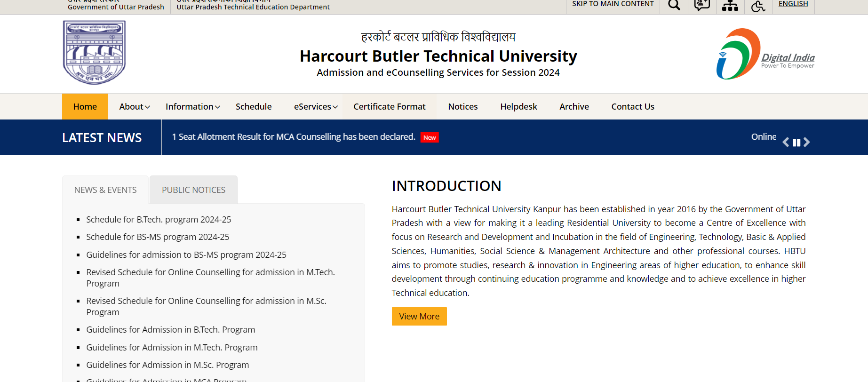Open Certificate Format menu item
868x382 pixels.
point(390,106)
